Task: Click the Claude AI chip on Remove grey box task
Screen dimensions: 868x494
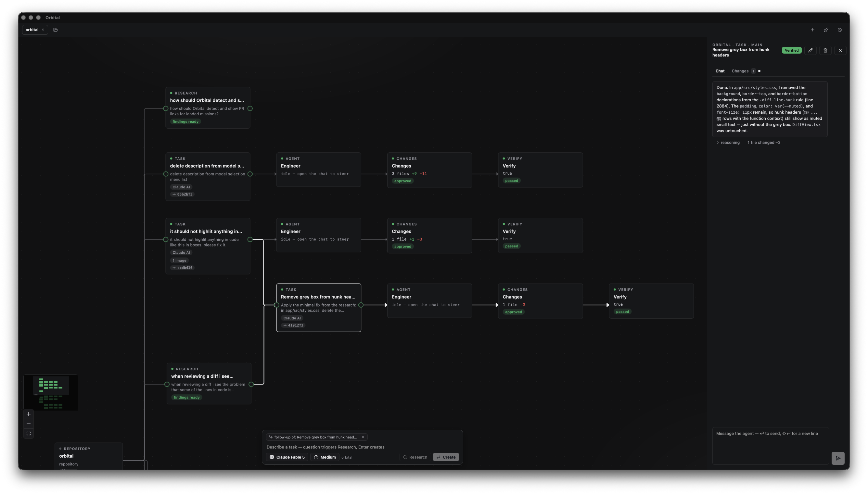Action: point(292,318)
